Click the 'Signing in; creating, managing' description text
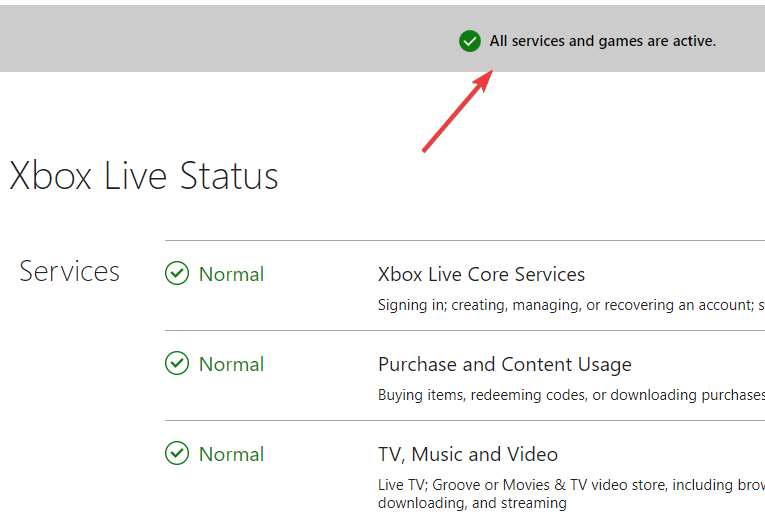This screenshot has height=528, width=765. pos(571,305)
